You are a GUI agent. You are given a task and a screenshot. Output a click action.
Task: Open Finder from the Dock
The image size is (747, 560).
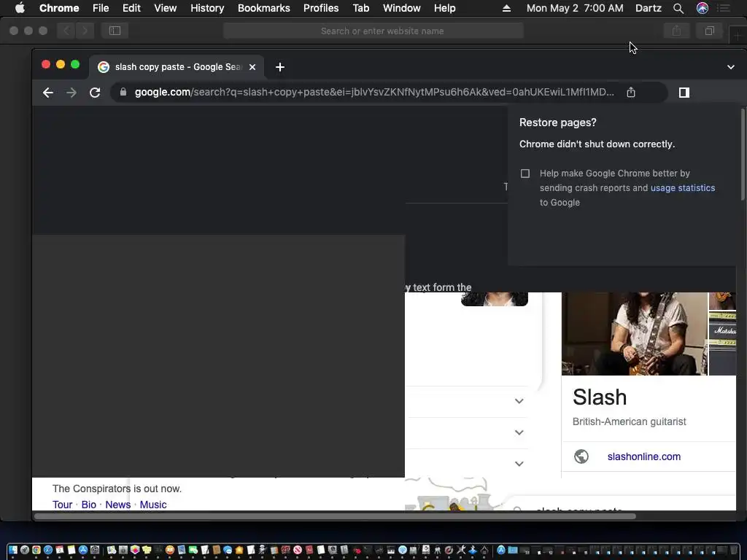13,550
